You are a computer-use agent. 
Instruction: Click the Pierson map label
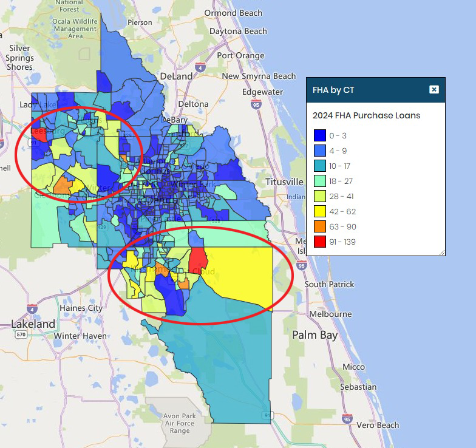pyautogui.click(x=140, y=22)
